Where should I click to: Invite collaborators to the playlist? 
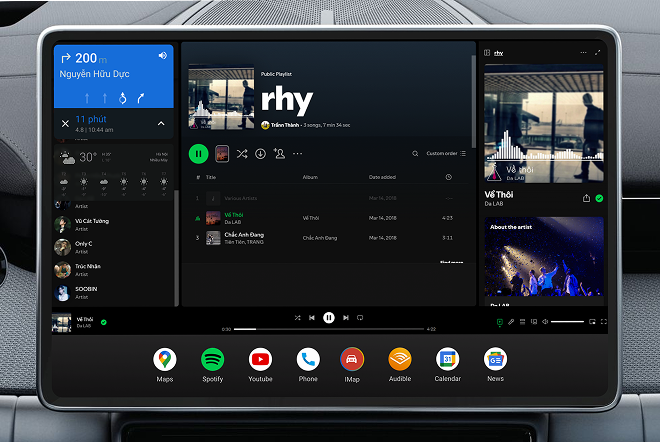pyautogui.click(x=279, y=153)
